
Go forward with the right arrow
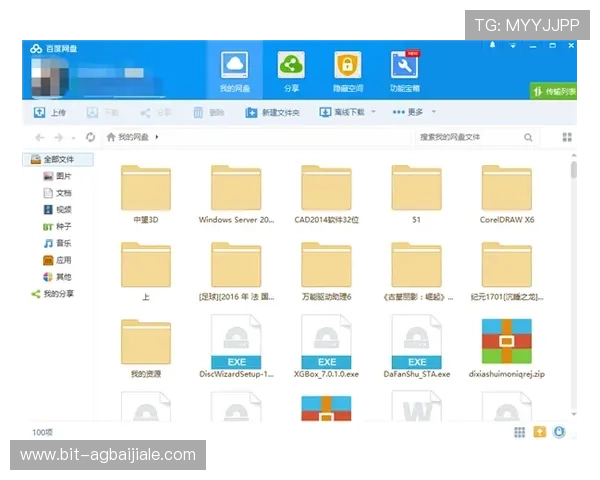point(59,137)
